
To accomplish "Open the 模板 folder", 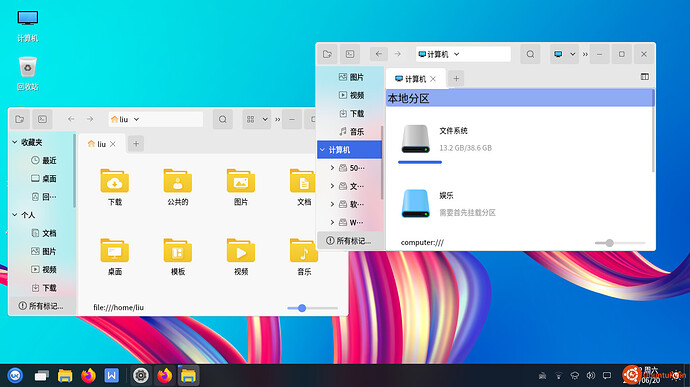I will (178, 257).
